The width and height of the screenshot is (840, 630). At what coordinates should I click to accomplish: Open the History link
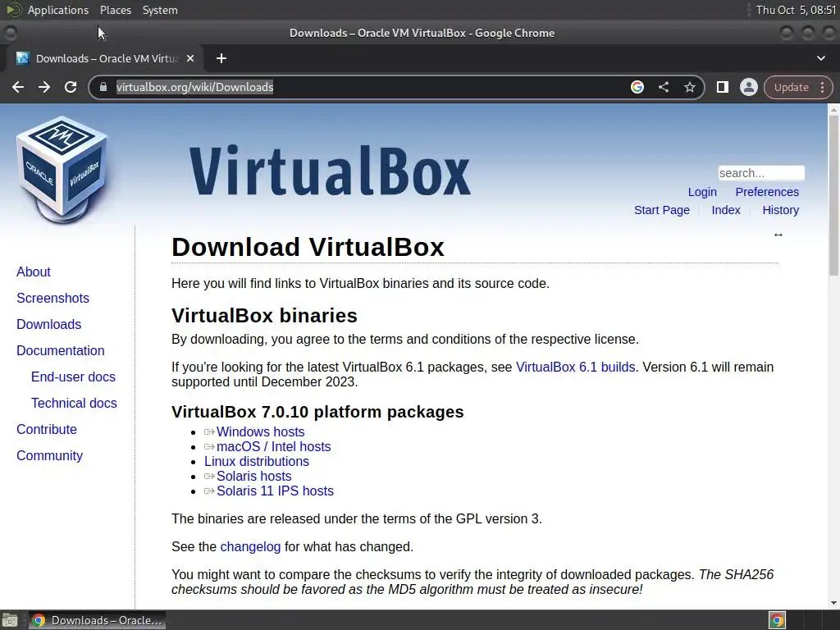click(x=781, y=210)
